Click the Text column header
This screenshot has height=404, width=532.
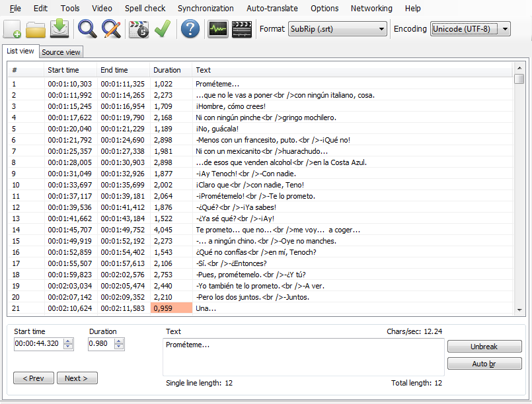(352, 70)
